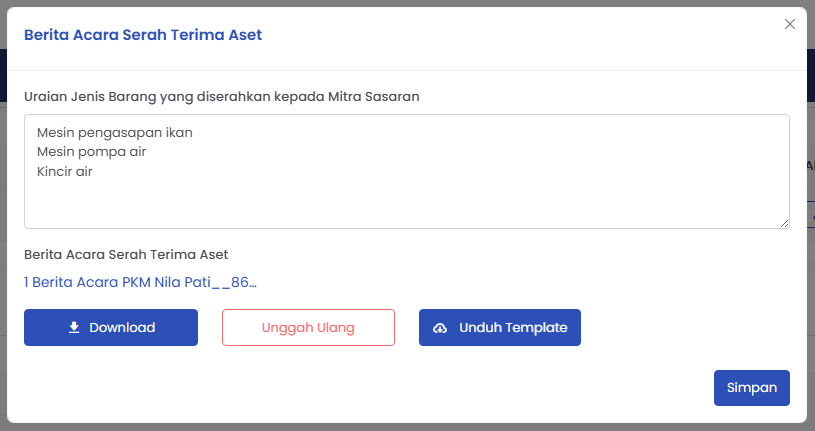The height and width of the screenshot is (431, 815).
Task: Place cursor on line 'Mesin pompa air'
Action: 97,152
